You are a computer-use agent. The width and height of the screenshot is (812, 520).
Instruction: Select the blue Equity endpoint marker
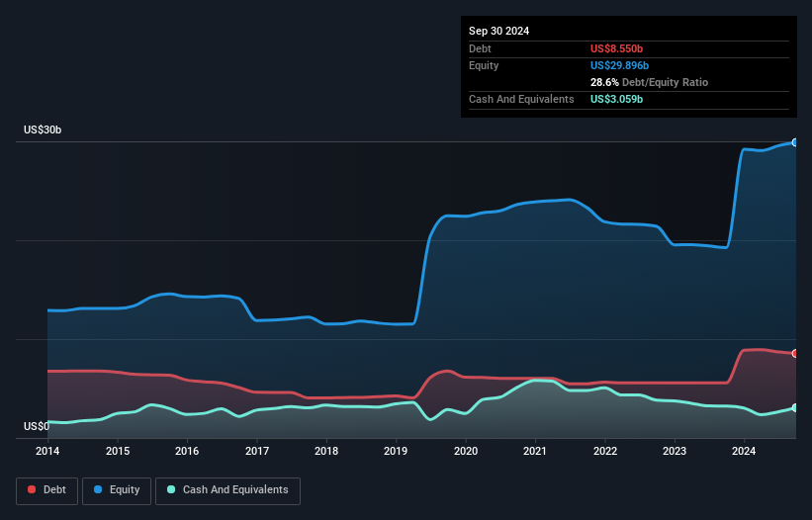[x=795, y=142]
